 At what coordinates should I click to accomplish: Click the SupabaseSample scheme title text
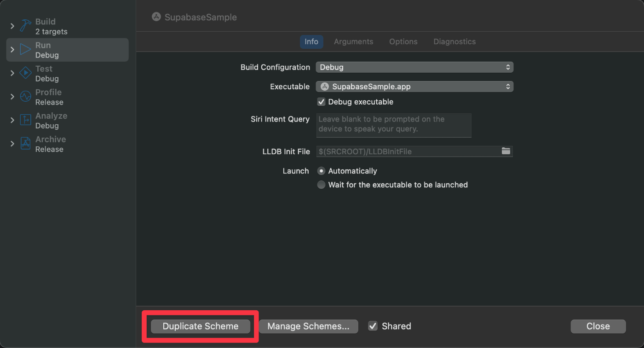point(201,17)
